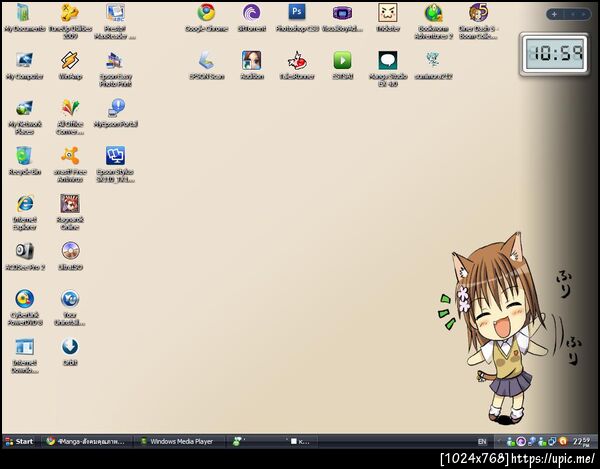Image resolution: width=600 pixels, height=469 pixels.
Task: Switch to Windows Media Player taskbar button
Action: [x=180, y=441]
